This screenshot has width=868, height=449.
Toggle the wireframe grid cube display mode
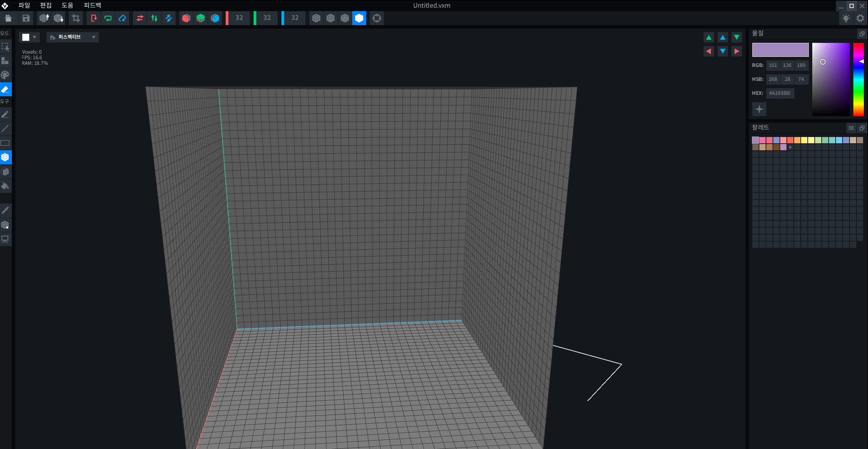point(316,18)
